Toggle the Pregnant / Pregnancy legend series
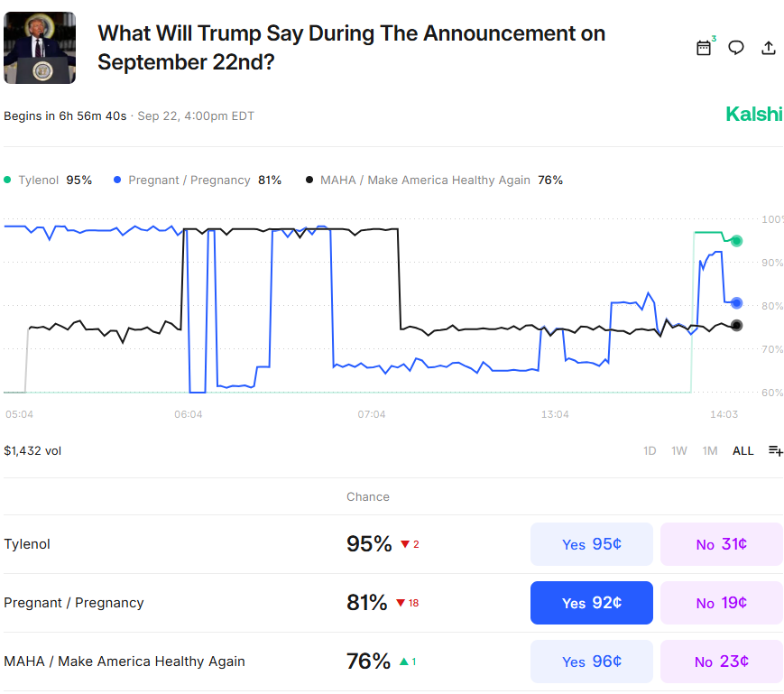Viewport: 784px width, 694px height. click(198, 180)
